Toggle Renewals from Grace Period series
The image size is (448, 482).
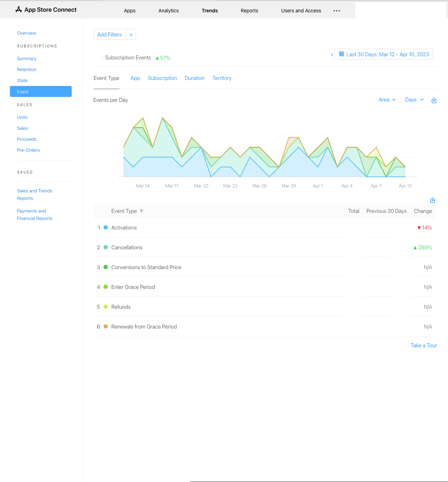106,327
